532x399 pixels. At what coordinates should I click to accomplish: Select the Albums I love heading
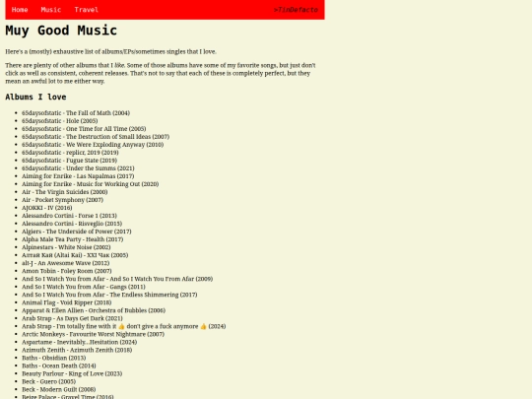click(x=35, y=97)
